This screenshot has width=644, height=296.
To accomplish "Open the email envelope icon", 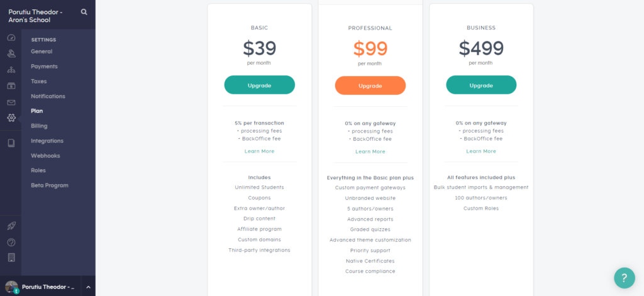I will click(x=11, y=102).
